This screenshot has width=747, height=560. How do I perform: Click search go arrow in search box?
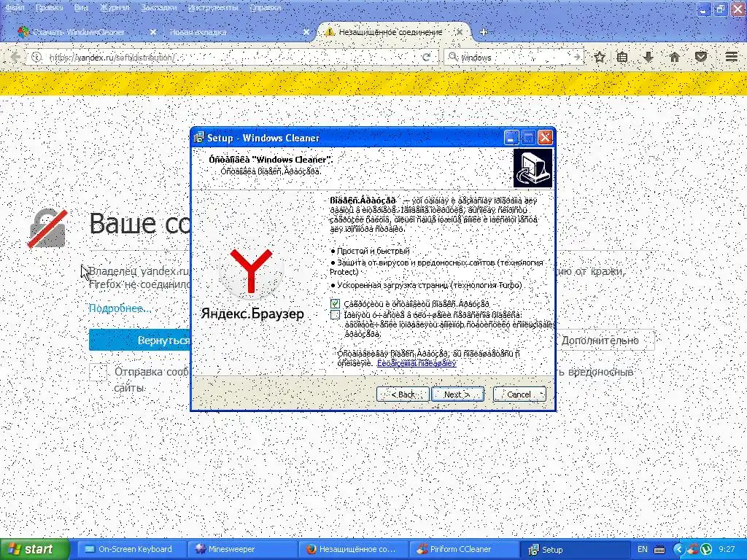(x=576, y=57)
